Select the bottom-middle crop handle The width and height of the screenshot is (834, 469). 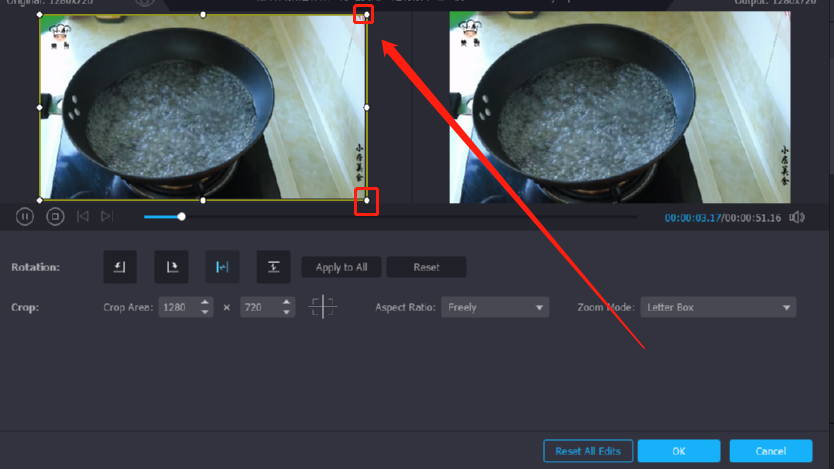tap(203, 200)
